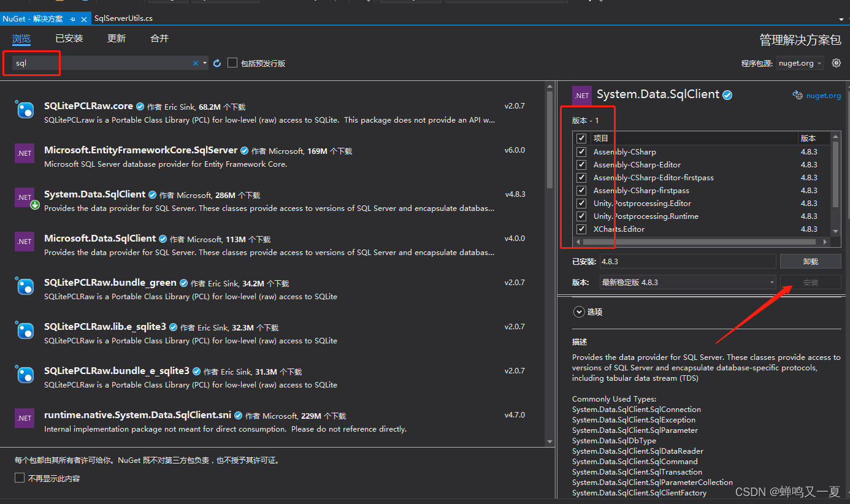
Task: Click verified badge beside SQLitePCLRaw.core
Action: point(140,106)
